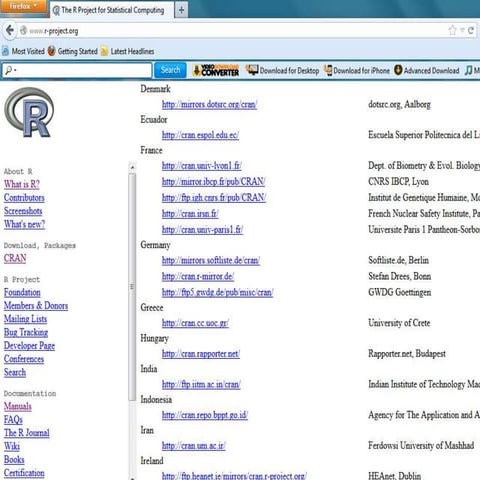Click Download for Desktop toolbar item
Screen dimensions: 480x480
[282, 70]
